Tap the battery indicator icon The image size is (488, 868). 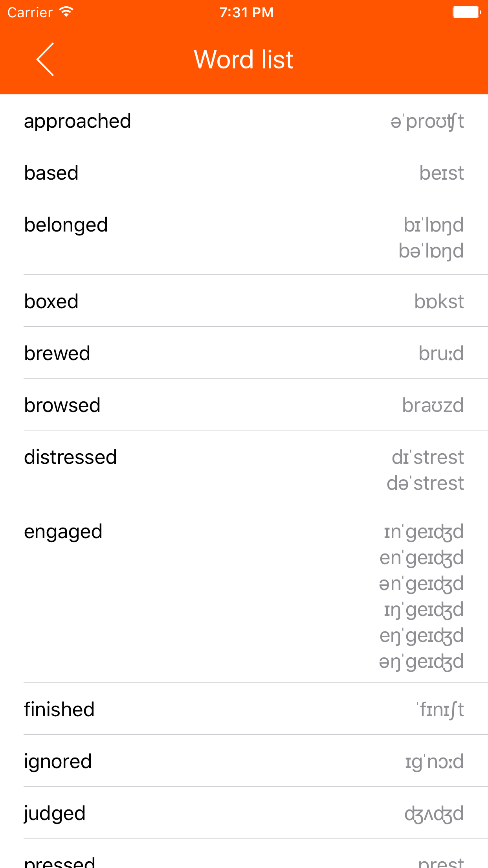coord(467,12)
